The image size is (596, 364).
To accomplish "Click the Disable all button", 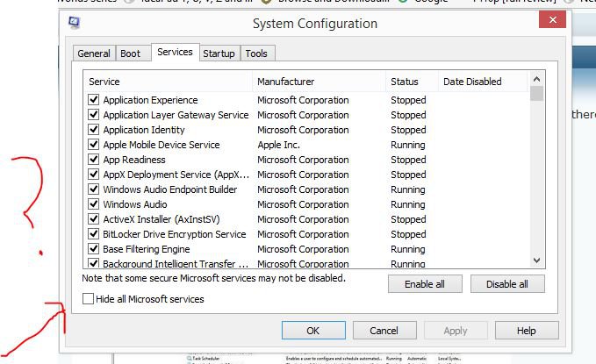I will (x=507, y=284).
